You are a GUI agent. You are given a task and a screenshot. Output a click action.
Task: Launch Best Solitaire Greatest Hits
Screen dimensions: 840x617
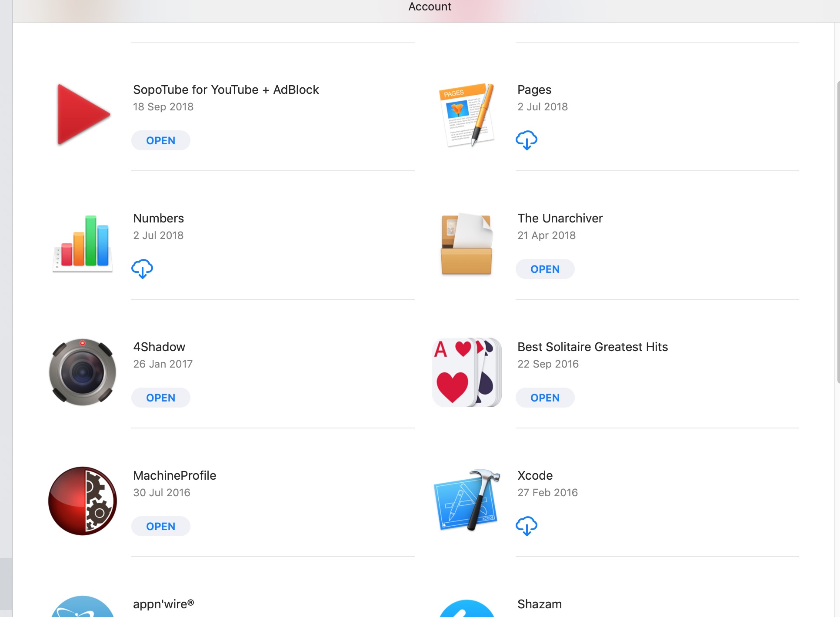pyautogui.click(x=545, y=398)
